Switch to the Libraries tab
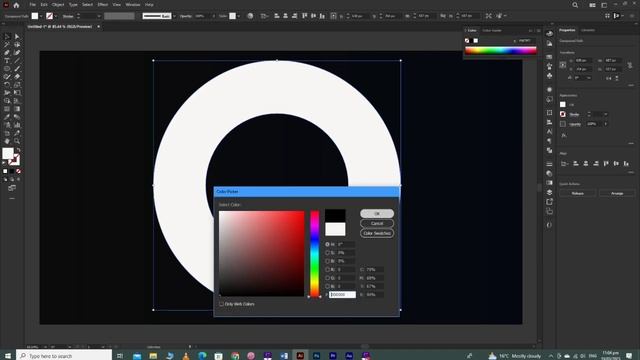Viewport: 640px width, 360px height. click(588, 30)
